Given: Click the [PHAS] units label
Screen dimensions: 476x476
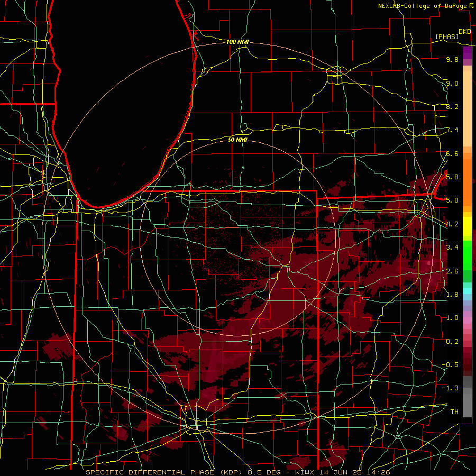Looking at the screenshot, I should point(447,36).
